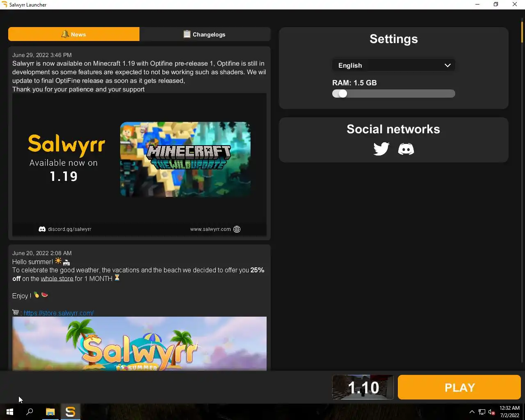The image size is (525, 420).
Task: Open the Twitter social network icon
Action: tap(381, 149)
